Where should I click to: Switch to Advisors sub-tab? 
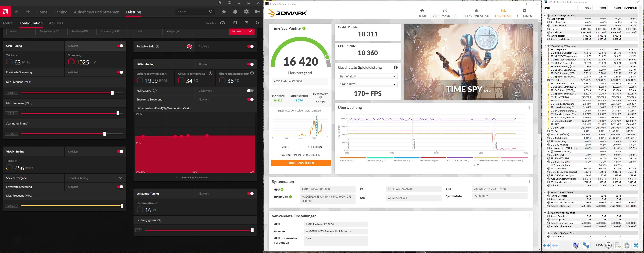click(56, 23)
